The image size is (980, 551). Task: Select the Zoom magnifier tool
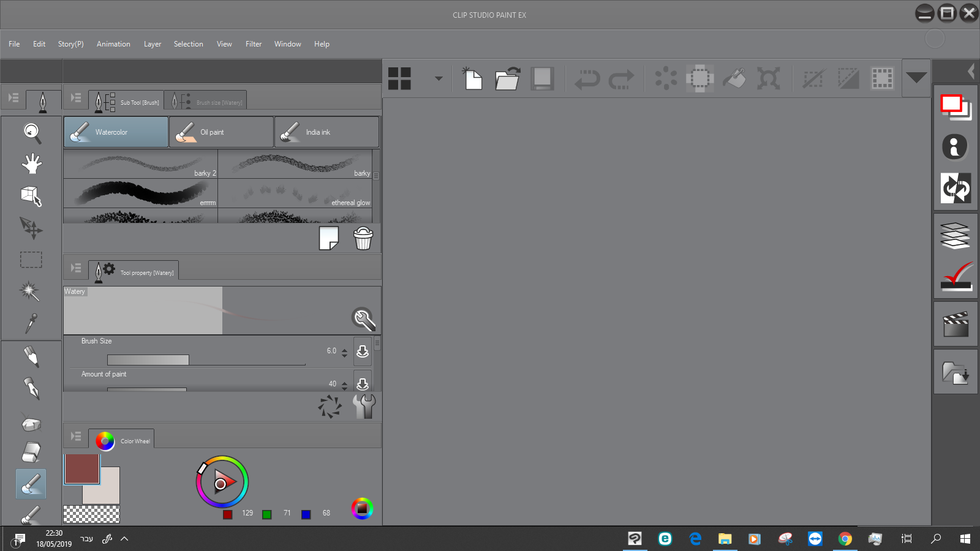point(32,133)
